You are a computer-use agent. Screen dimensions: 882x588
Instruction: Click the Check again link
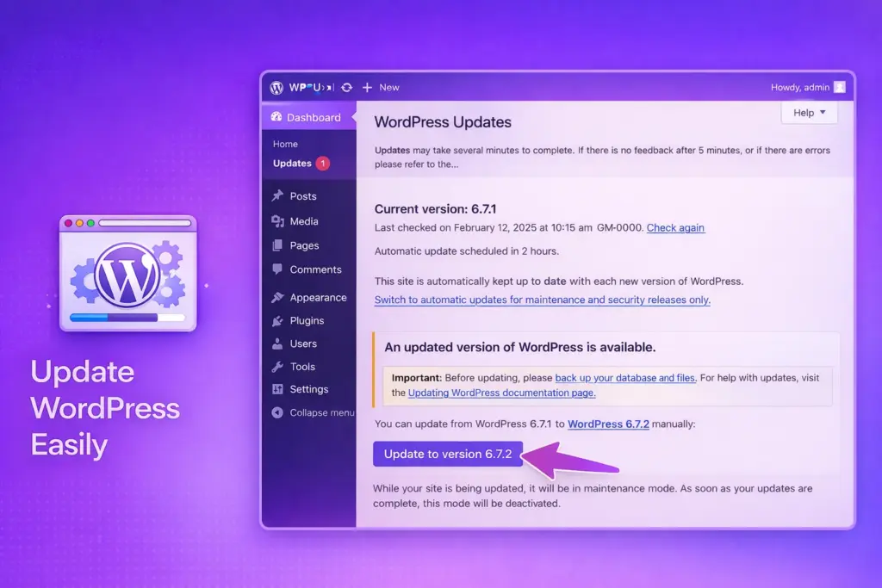click(x=675, y=228)
